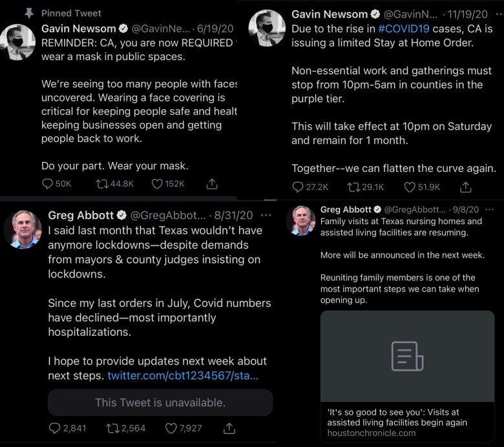Open Greg Abbott's profile picture in lockdowns tweet
This screenshot has height=447, width=504.
point(26,229)
